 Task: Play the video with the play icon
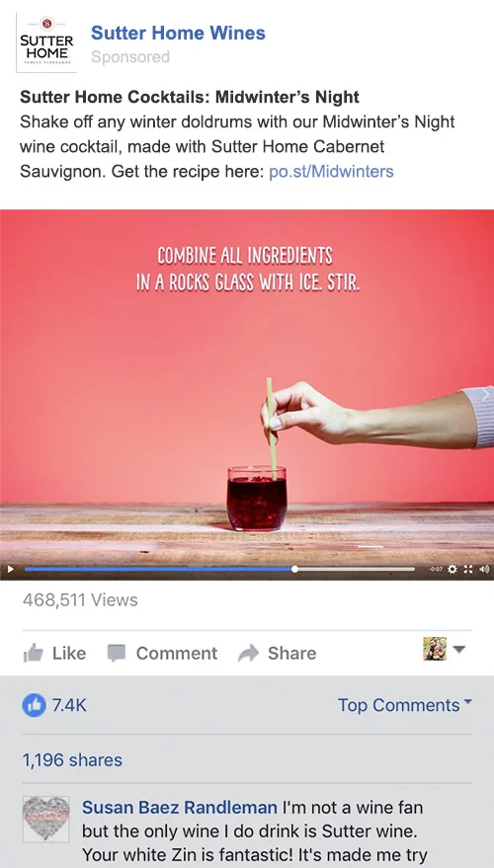(10, 569)
